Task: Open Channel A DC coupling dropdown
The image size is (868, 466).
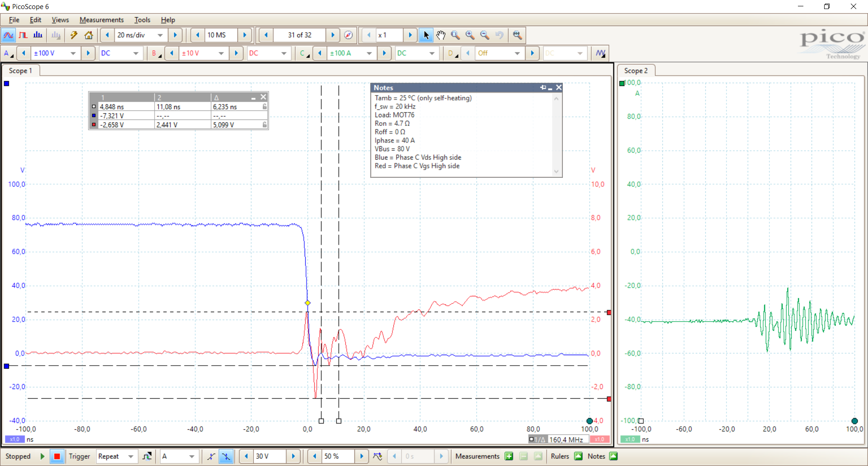Action: click(136, 53)
